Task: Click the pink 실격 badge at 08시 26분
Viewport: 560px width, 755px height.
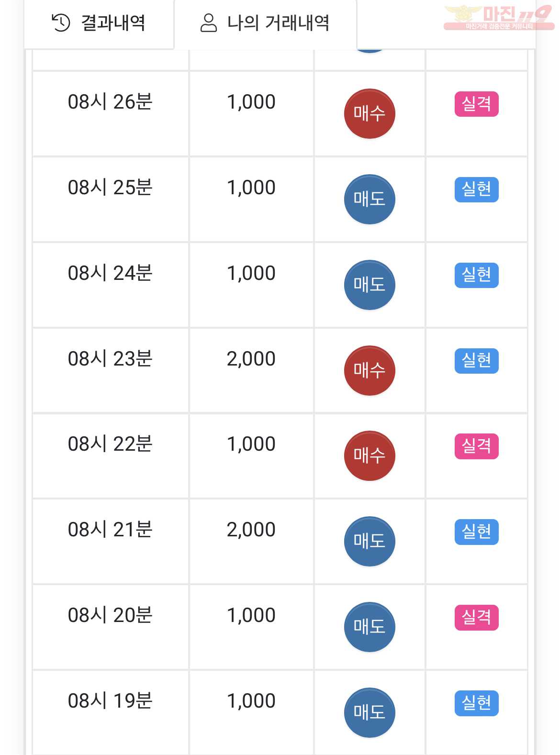Action: tap(476, 104)
